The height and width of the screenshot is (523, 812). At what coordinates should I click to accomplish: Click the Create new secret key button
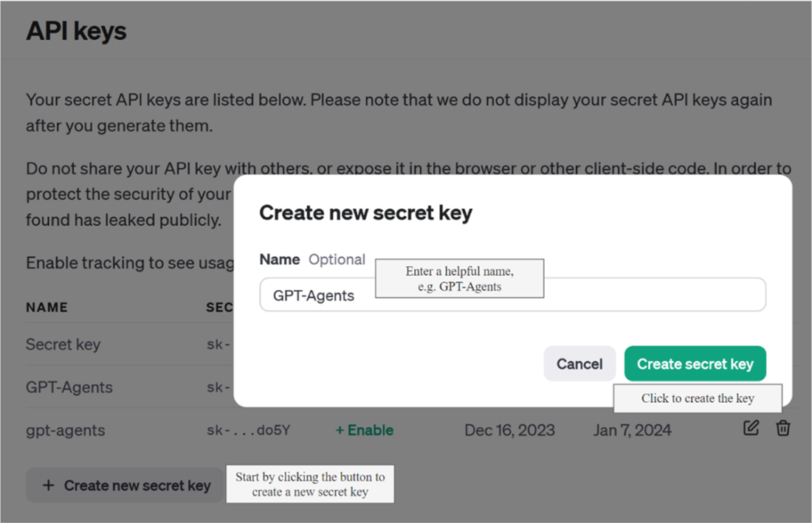[x=125, y=485]
